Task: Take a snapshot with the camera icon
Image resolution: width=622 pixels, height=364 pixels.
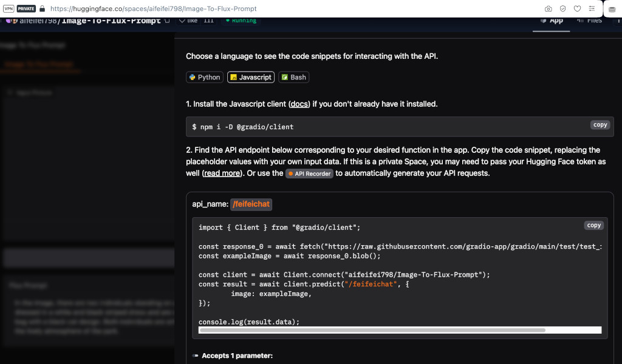Action: point(549,8)
